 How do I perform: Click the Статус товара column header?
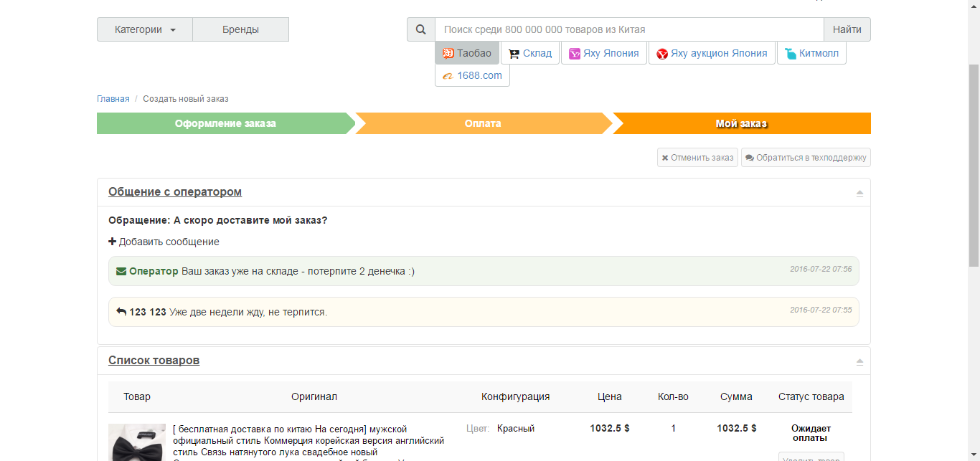click(x=811, y=396)
